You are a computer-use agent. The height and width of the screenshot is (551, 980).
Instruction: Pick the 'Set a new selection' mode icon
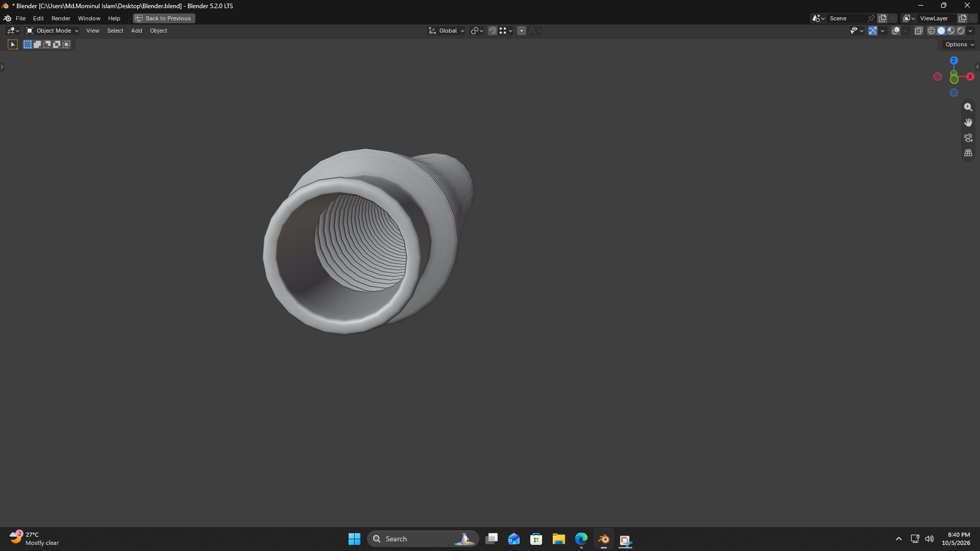click(28, 44)
